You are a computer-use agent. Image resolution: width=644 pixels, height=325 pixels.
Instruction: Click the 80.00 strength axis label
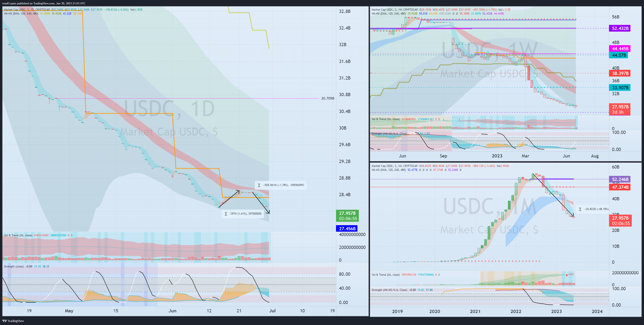click(x=345, y=274)
